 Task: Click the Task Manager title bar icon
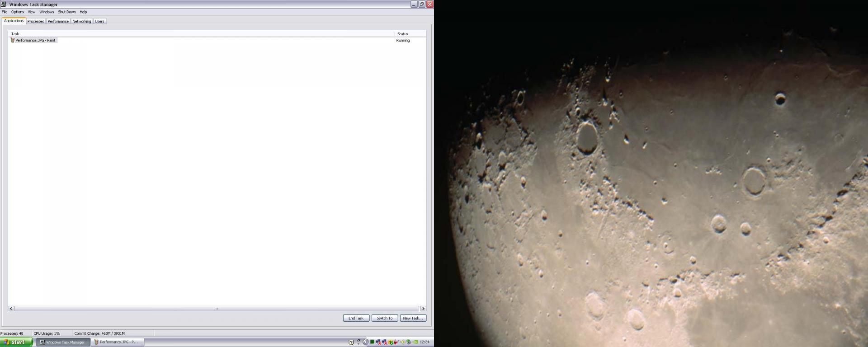[x=3, y=4]
